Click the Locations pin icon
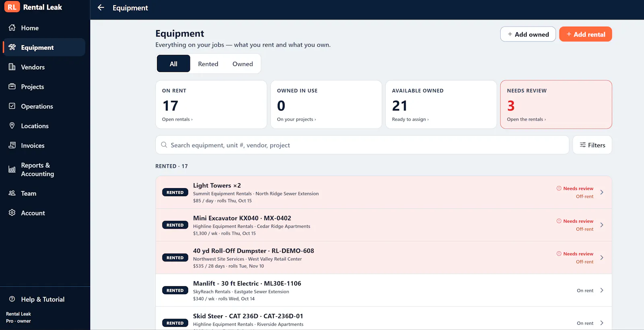644x330 pixels. pos(12,126)
